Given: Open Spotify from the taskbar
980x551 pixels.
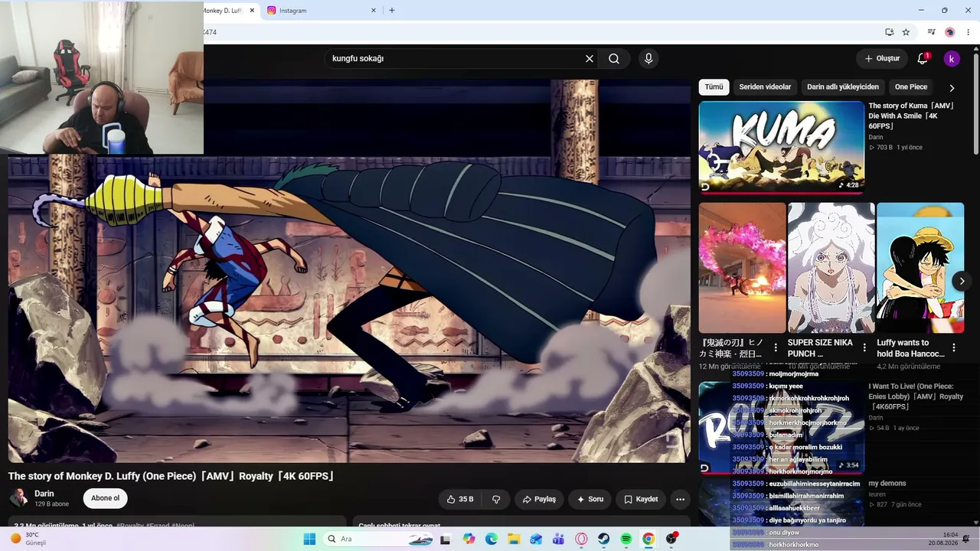Looking at the screenshot, I should point(626,539).
